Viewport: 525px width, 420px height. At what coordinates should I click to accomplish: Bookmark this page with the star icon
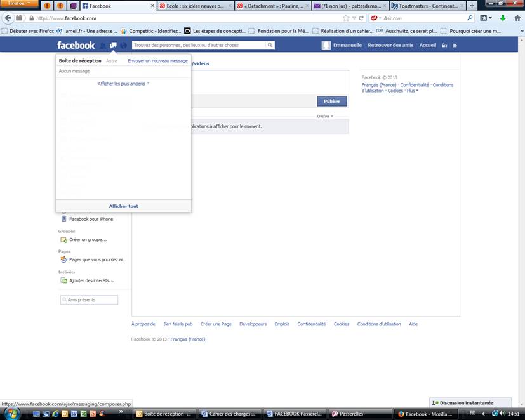coord(346,18)
